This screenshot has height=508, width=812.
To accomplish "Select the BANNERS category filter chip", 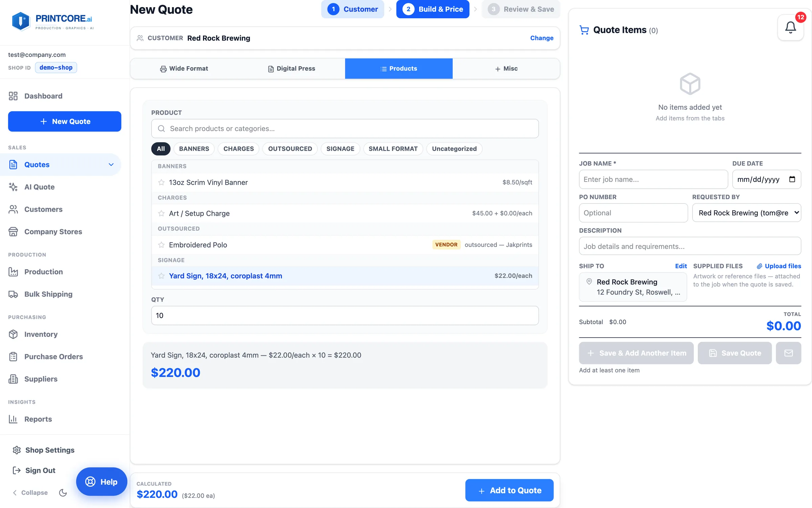I will tap(194, 149).
